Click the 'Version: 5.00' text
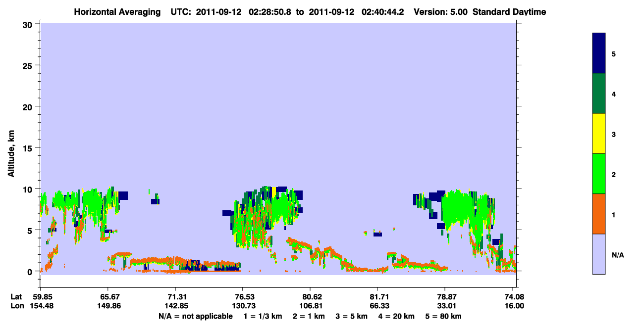 441,12
